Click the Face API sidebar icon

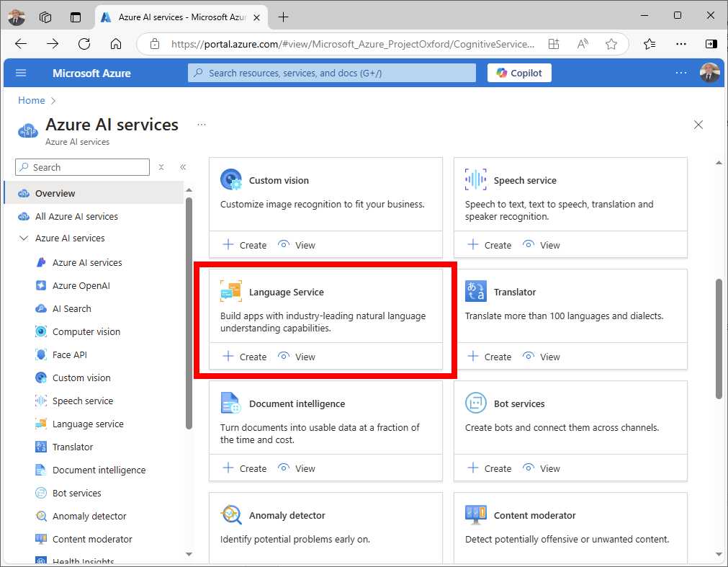pyautogui.click(x=41, y=354)
